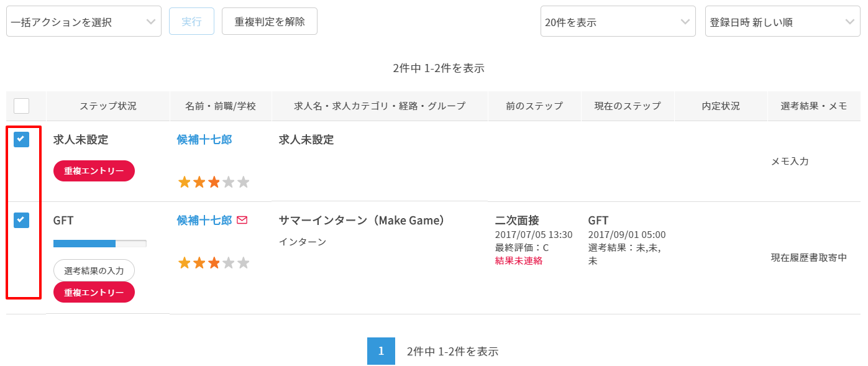Screen dimensions: 868x366
Task: Click fifth star in GFT row rating
Action: point(244,263)
